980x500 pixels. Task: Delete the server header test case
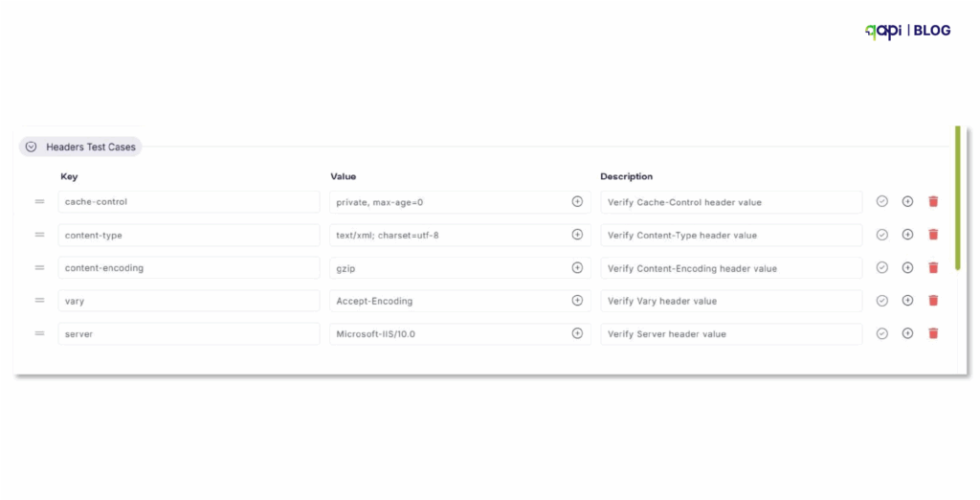(933, 333)
